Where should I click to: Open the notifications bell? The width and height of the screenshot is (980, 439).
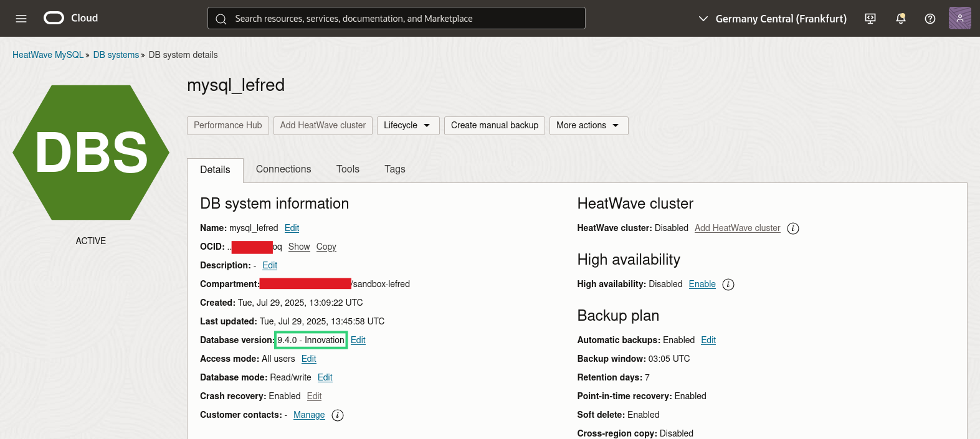click(900, 19)
